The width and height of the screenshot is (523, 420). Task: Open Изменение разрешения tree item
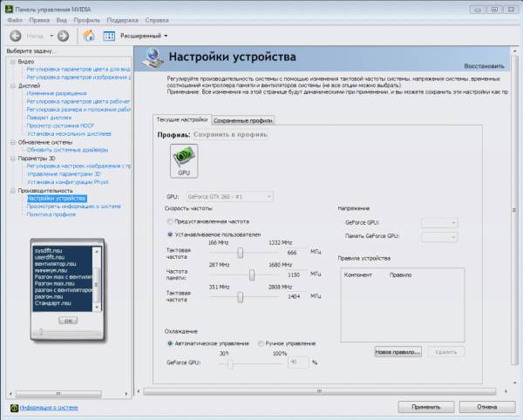pos(57,93)
